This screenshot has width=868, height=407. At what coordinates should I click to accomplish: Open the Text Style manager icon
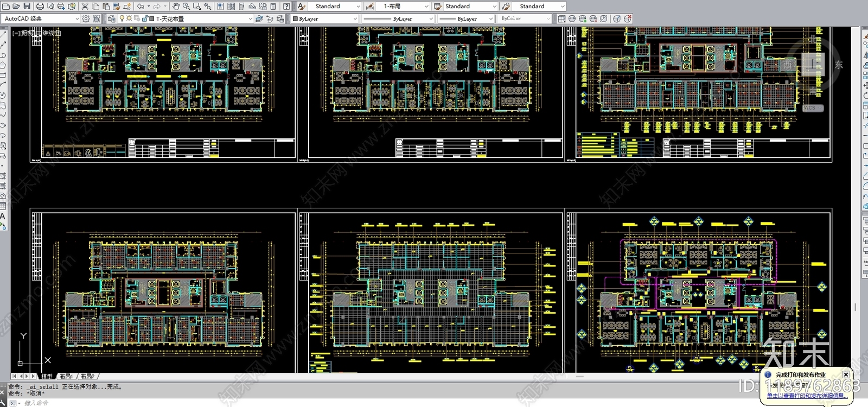tap(302, 7)
